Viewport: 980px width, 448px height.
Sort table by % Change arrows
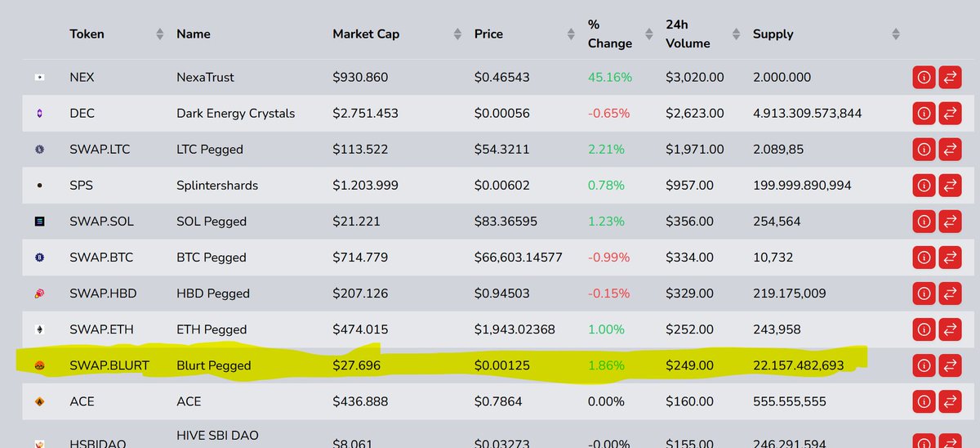coord(648,34)
